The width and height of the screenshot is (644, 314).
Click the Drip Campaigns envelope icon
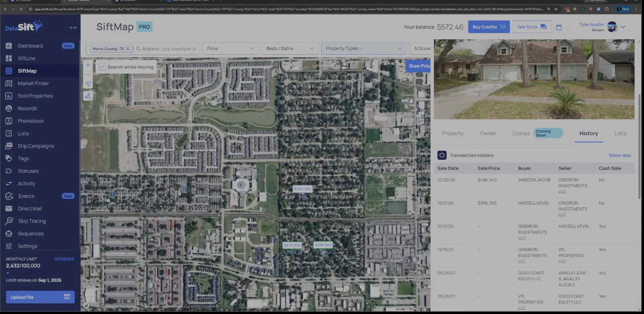pyautogui.click(x=9, y=146)
